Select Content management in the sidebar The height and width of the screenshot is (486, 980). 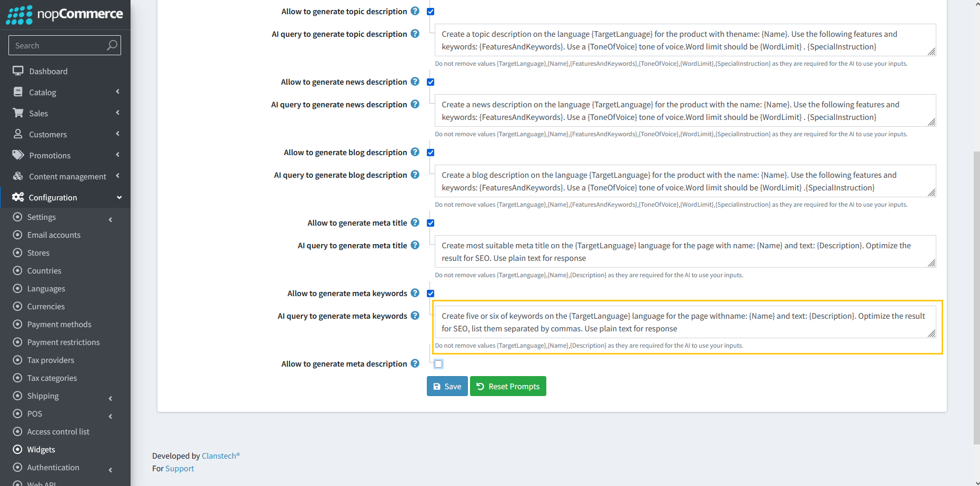[x=67, y=176]
